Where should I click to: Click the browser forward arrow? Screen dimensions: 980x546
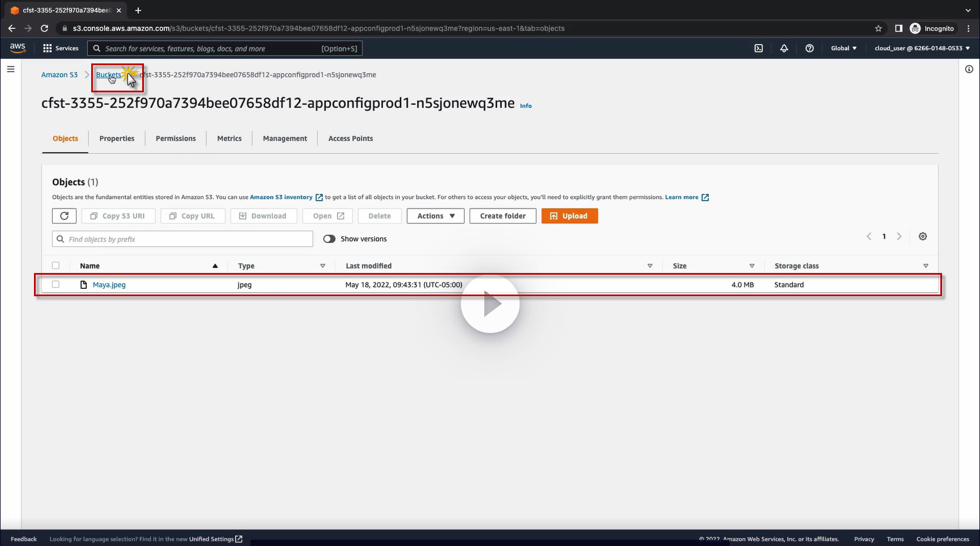coord(28,28)
